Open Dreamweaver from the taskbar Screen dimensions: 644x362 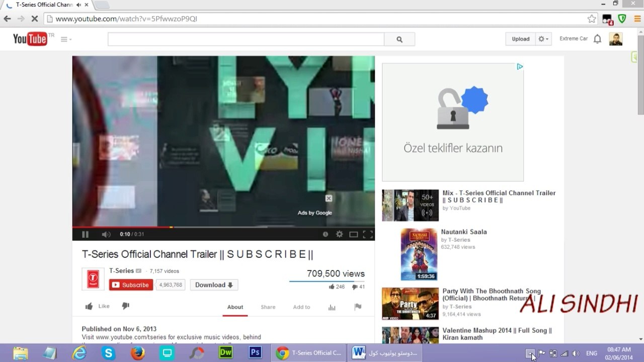pyautogui.click(x=226, y=352)
